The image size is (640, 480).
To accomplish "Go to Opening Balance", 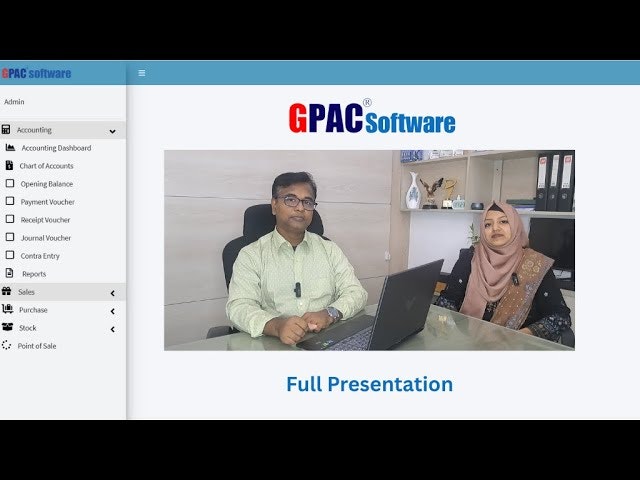I will [47, 184].
